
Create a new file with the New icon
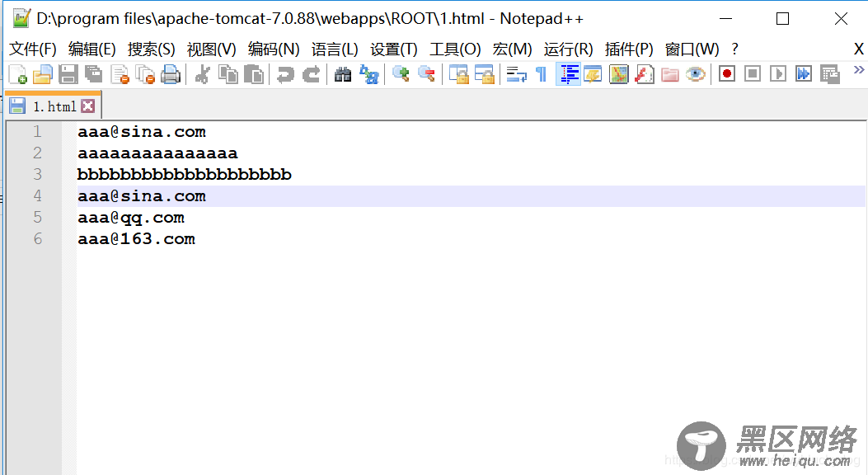(x=17, y=74)
